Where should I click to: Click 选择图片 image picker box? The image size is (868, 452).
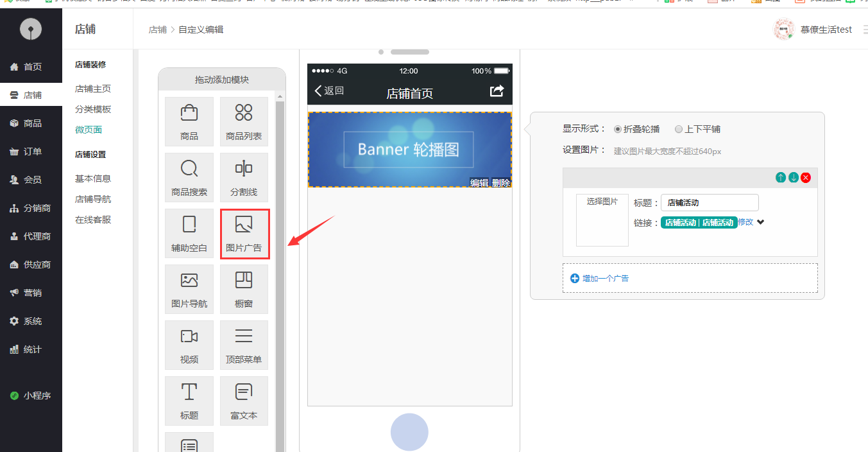602,220
